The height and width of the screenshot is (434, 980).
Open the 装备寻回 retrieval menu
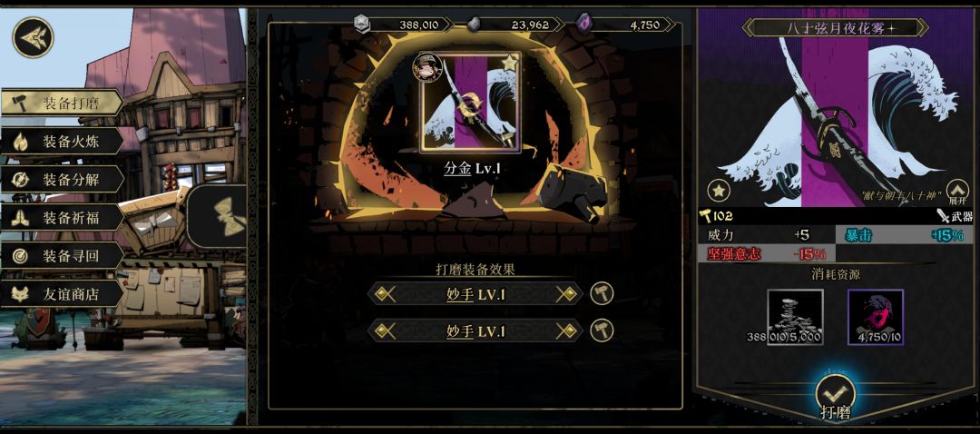(x=62, y=256)
